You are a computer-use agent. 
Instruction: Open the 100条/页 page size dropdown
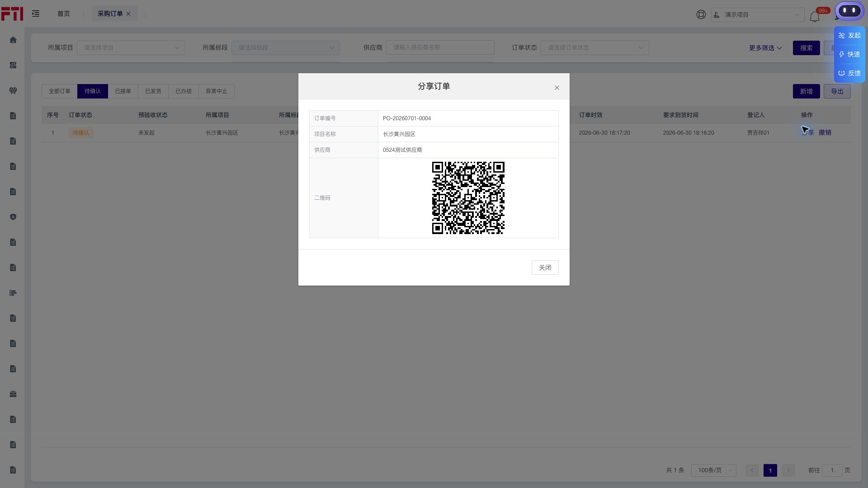point(714,470)
